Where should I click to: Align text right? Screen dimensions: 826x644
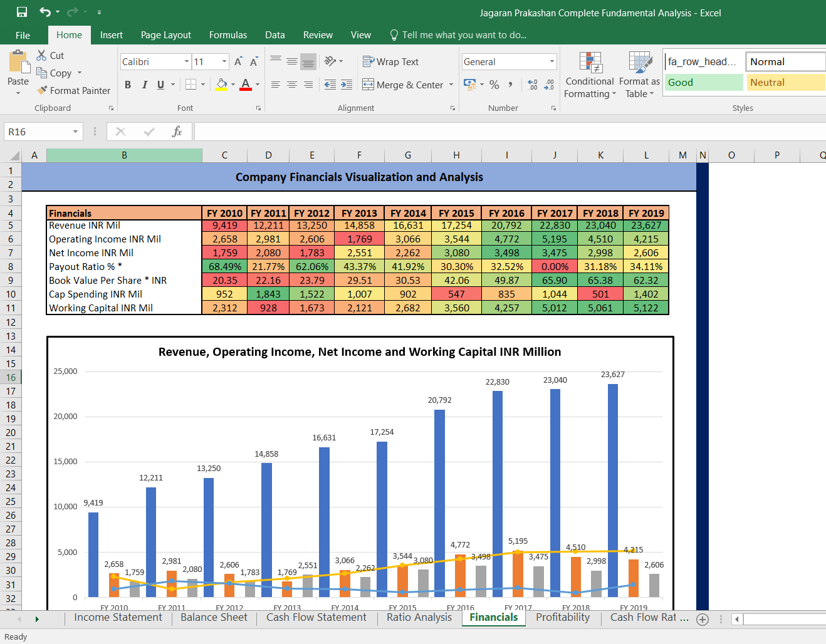[308, 84]
